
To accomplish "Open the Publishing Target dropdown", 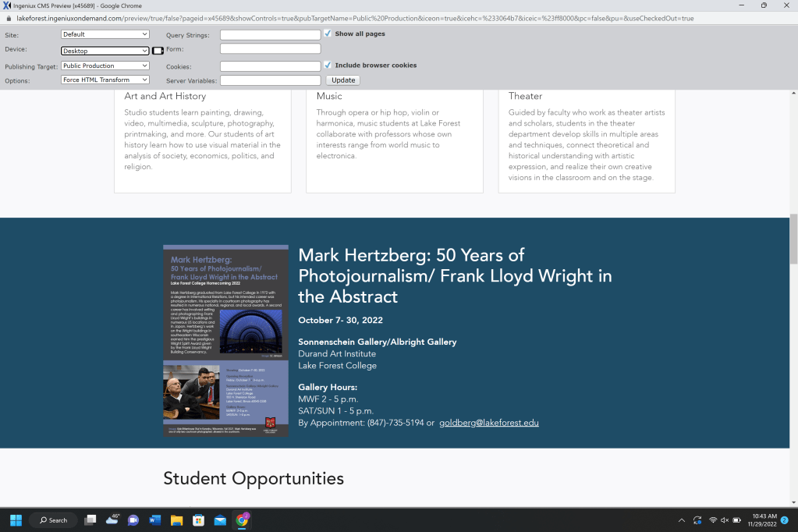I will coord(105,66).
